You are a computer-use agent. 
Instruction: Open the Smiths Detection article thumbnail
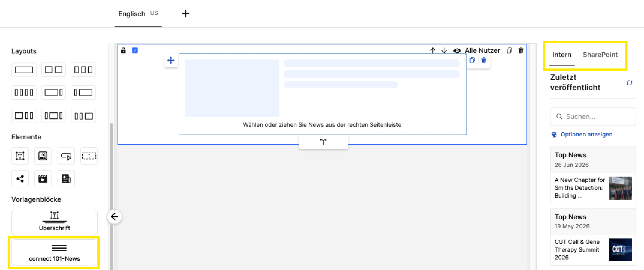[620, 188]
